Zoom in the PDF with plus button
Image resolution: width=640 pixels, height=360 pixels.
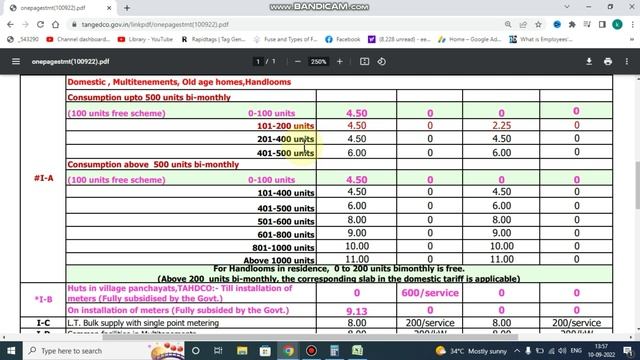point(340,62)
